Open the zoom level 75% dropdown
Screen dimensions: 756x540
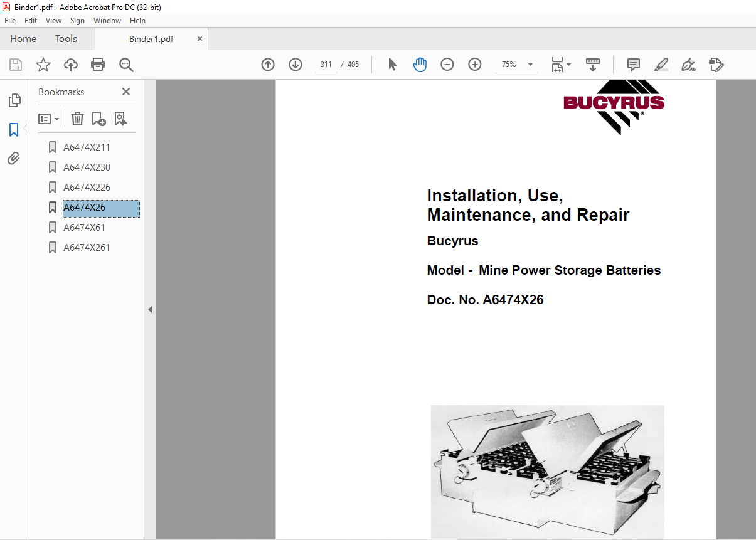(x=530, y=65)
